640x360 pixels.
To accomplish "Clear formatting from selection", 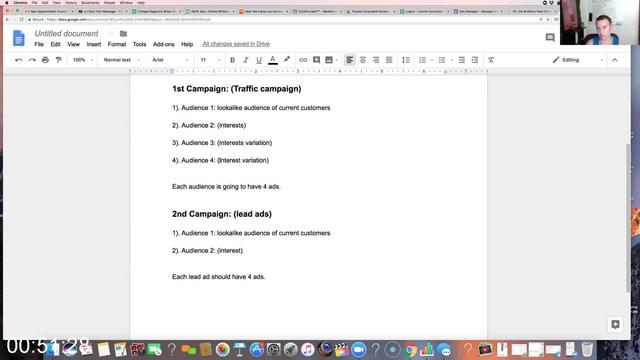I will (x=491, y=60).
